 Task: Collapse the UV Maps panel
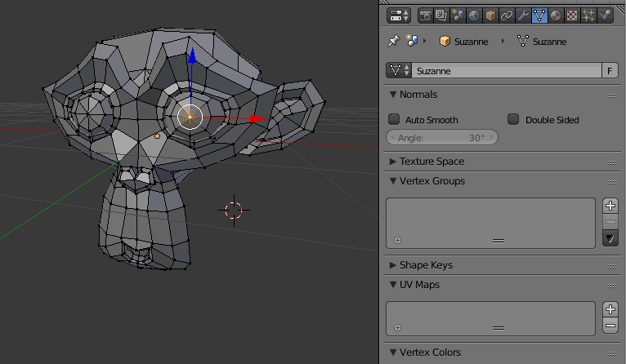pos(393,285)
